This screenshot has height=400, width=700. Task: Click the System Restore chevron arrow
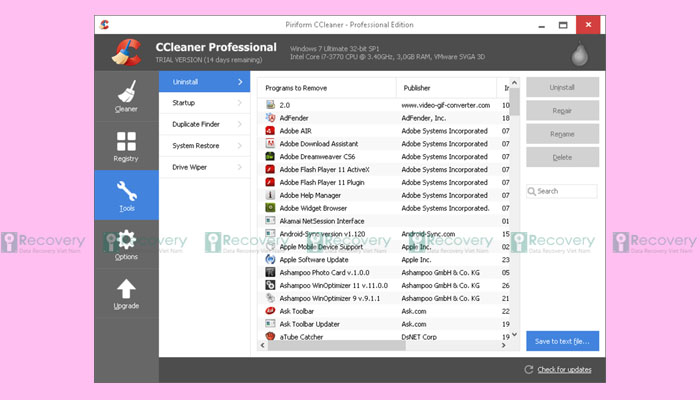[240, 146]
